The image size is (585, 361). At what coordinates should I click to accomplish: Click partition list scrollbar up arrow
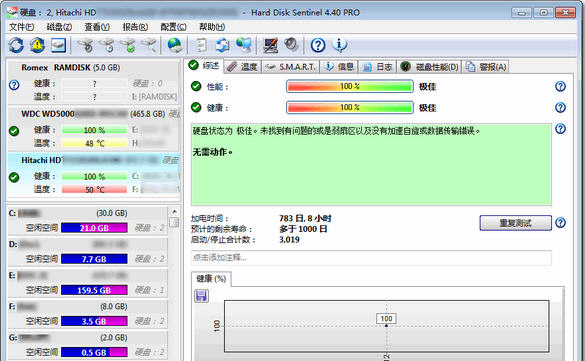pyautogui.click(x=174, y=212)
